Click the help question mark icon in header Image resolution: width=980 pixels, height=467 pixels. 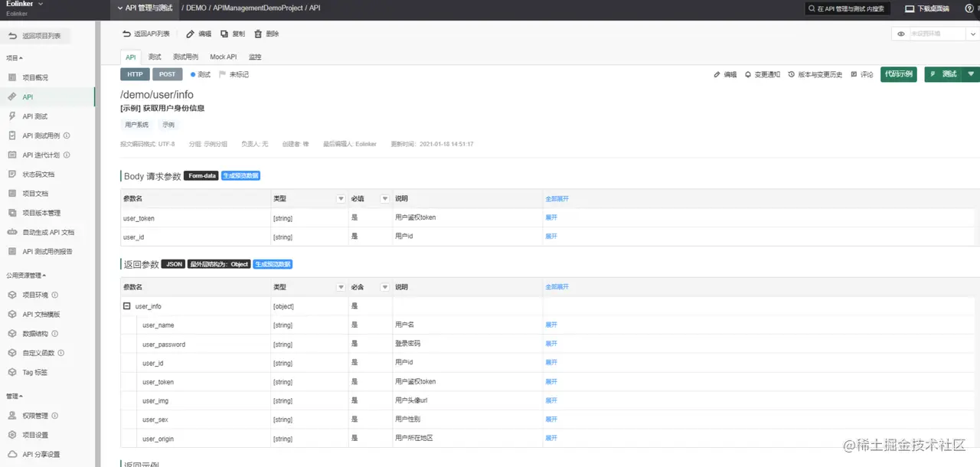[x=970, y=8]
